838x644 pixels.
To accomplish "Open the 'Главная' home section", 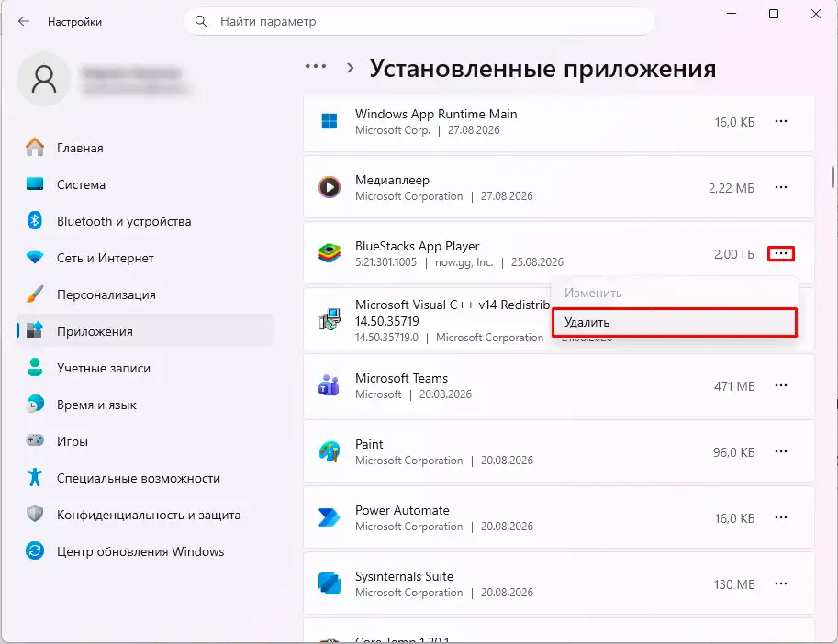I will point(144,148).
